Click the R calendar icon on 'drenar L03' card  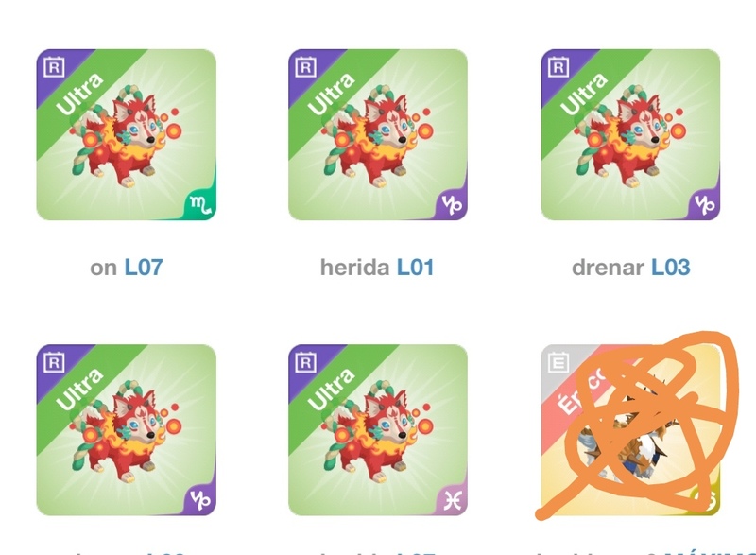[x=558, y=67]
